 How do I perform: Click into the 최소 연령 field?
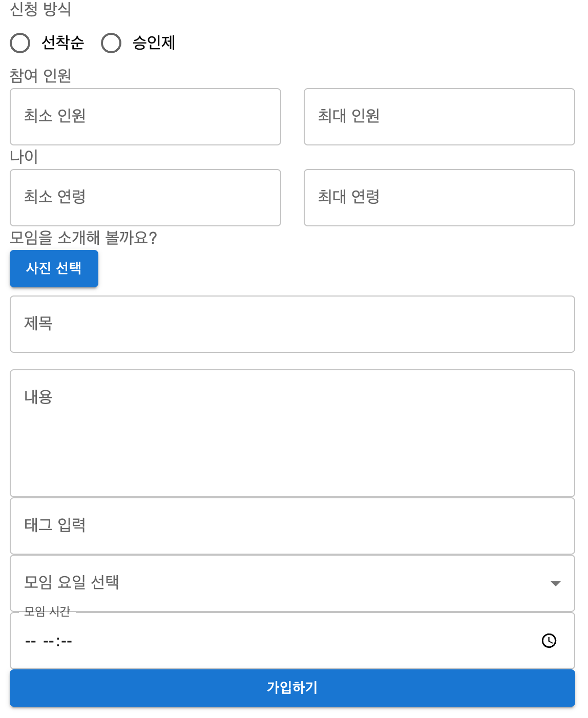coord(145,198)
